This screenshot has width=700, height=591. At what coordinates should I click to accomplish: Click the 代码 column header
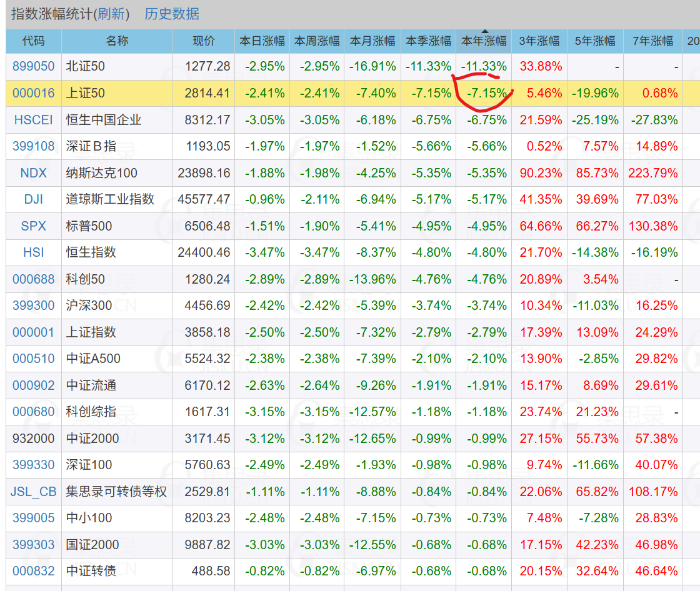34,41
